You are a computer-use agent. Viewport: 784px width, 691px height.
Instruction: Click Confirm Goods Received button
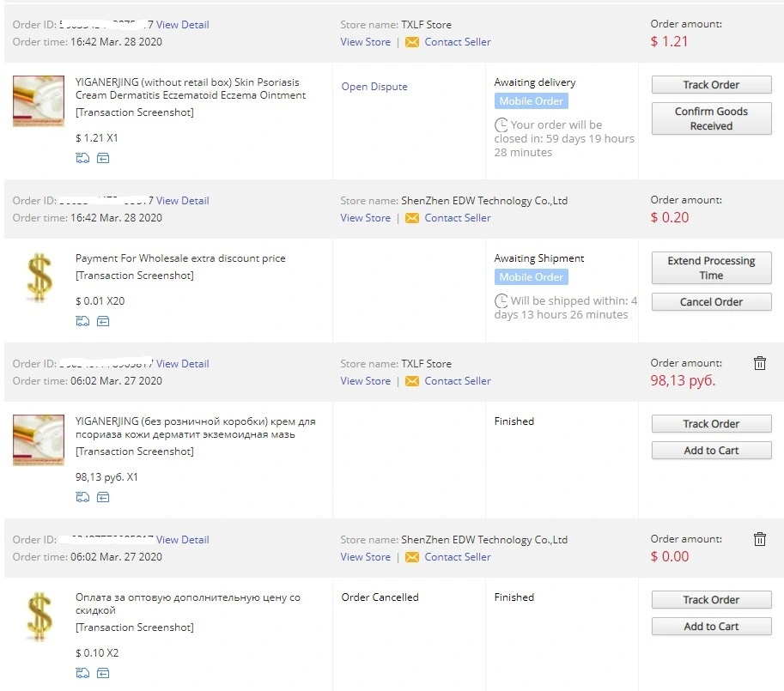click(x=711, y=118)
